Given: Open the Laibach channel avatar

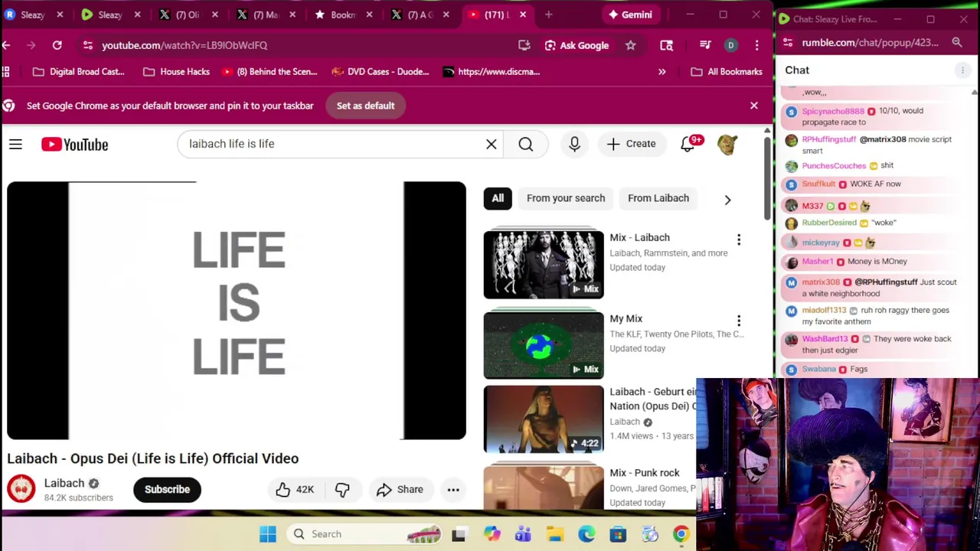Looking at the screenshot, I should [x=21, y=490].
